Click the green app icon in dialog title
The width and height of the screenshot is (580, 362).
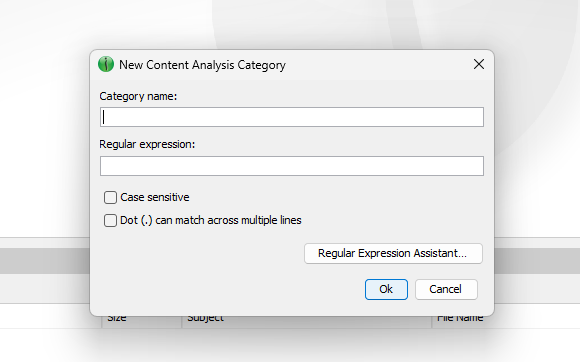tap(106, 64)
